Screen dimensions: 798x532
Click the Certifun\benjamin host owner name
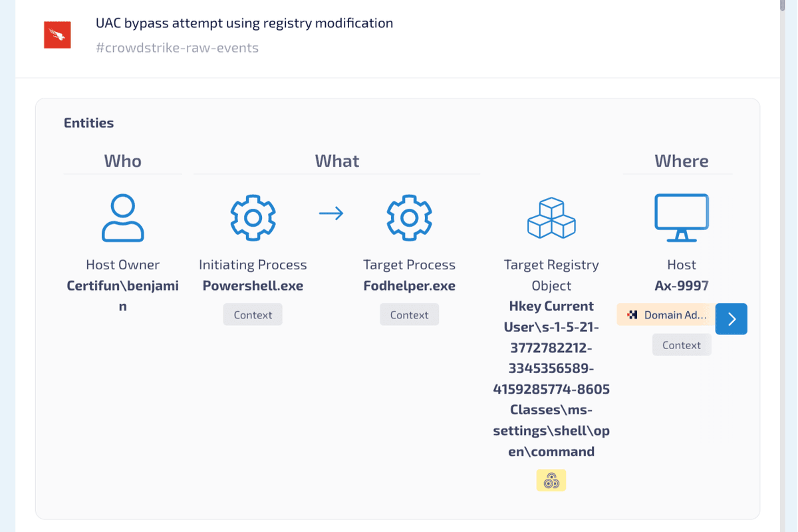(x=123, y=296)
